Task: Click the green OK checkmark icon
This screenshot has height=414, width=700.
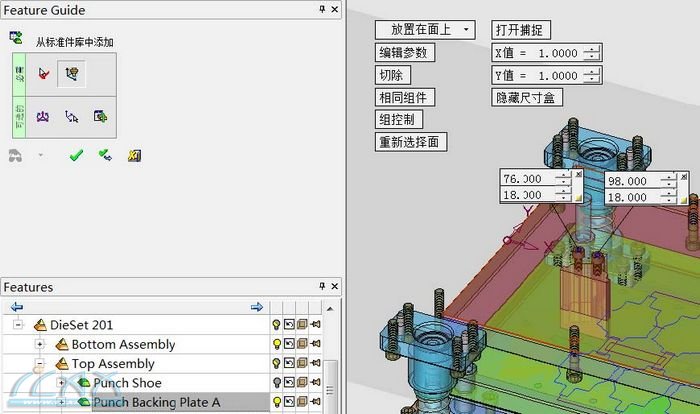Action: [76, 155]
